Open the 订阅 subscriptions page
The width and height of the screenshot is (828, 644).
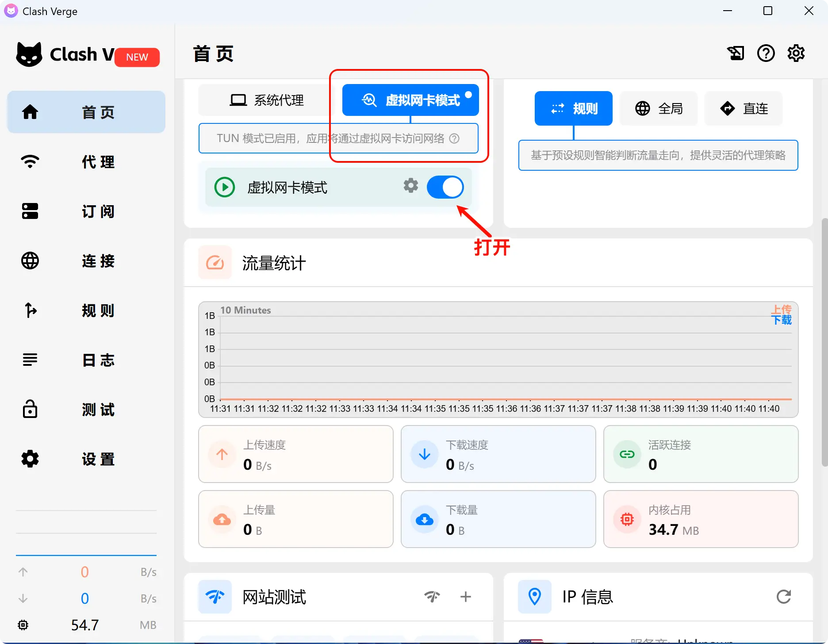click(x=86, y=211)
